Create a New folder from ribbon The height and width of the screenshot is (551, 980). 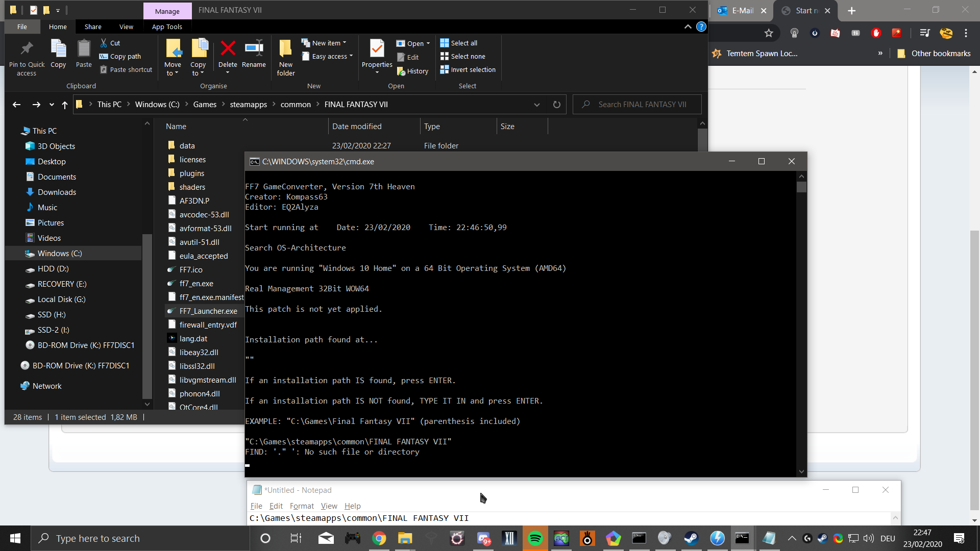tap(286, 57)
